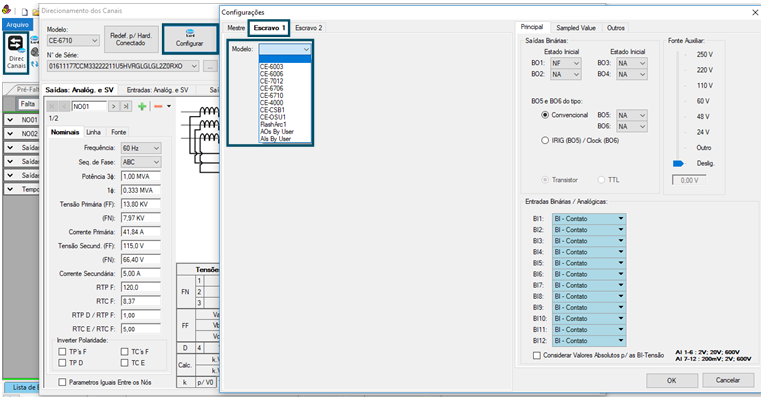Viewport: 762px width, 399px height.
Task: Select the Fonte tab
Action: [119, 132]
